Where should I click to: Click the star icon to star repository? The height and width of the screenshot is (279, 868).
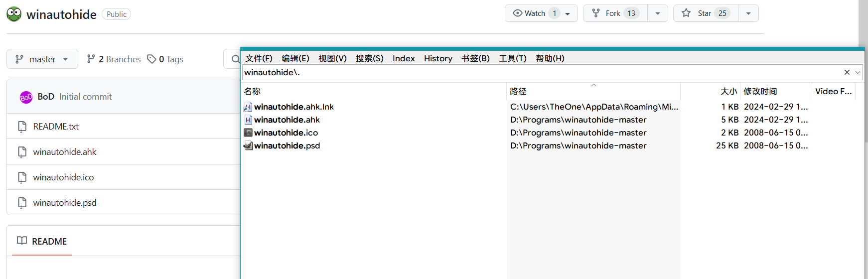[x=686, y=13]
